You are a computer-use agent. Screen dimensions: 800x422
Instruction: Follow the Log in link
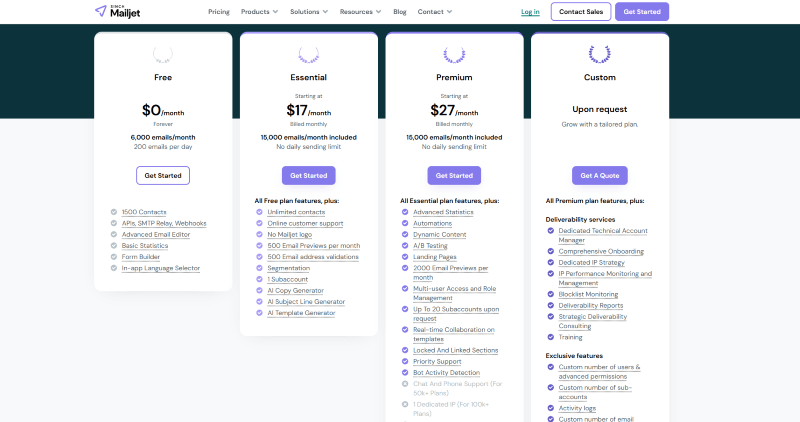530,12
